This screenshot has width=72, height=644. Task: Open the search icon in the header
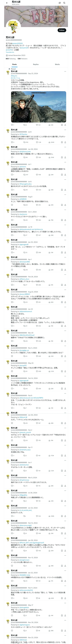point(64,3)
